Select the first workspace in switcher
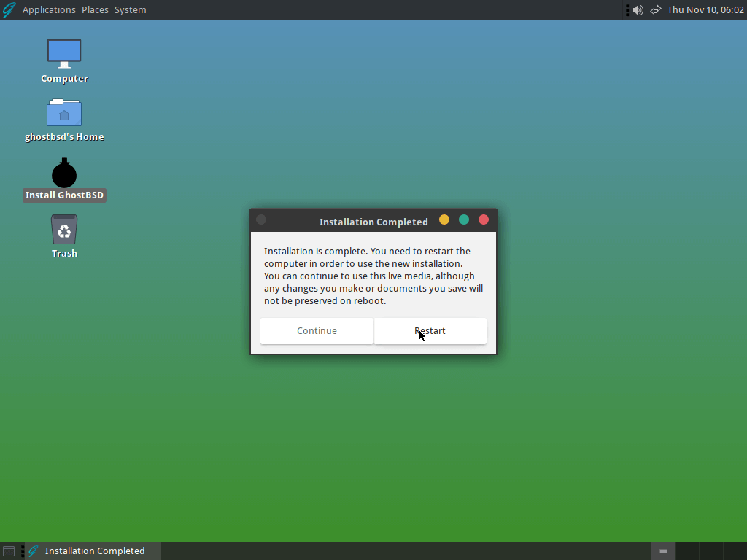Viewport: 747px width, 560px height. pos(663,551)
